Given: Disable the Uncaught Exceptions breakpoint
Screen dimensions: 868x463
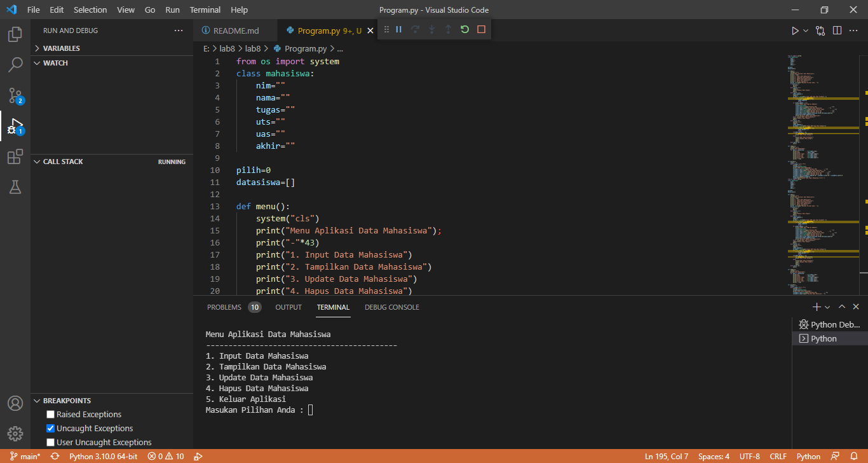Looking at the screenshot, I should pos(49,428).
